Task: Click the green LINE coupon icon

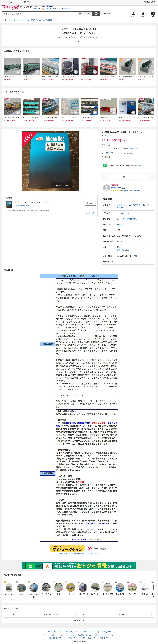Action: coord(105,166)
